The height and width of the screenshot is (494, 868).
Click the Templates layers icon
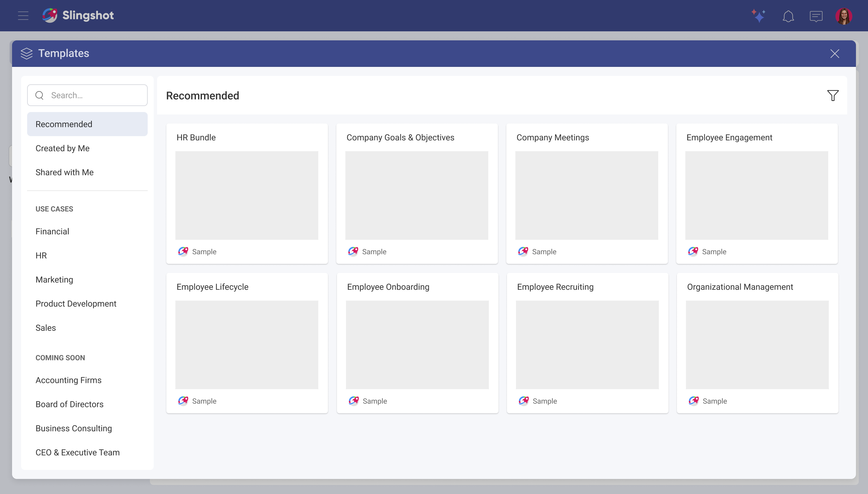pos(27,53)
